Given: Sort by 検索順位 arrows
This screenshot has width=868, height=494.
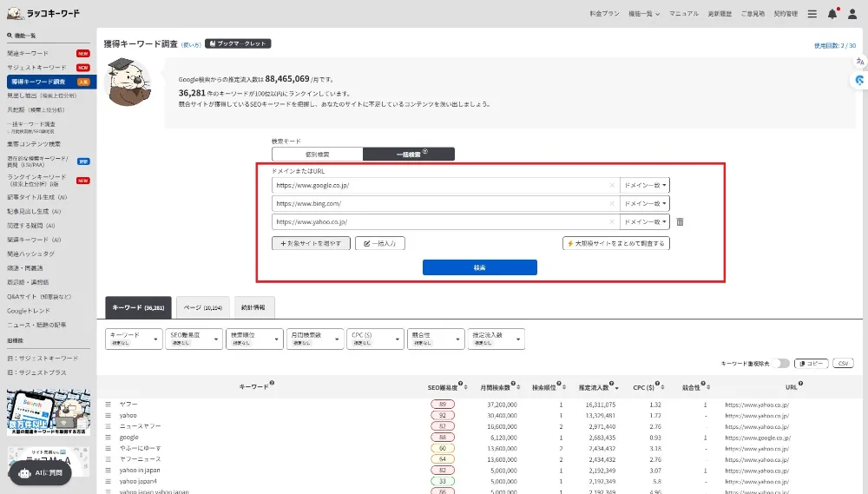Looking at the screenshot, I should 563,387.
